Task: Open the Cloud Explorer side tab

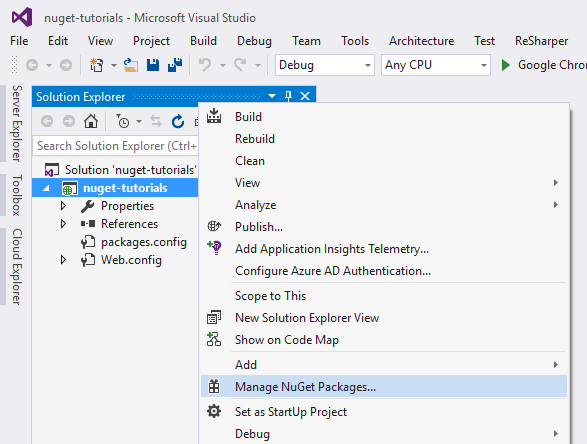Action: coord(16,266)
